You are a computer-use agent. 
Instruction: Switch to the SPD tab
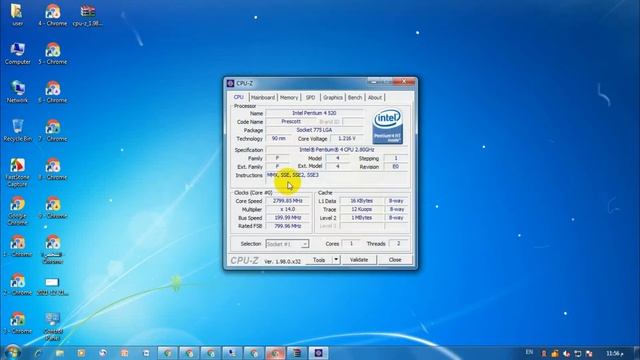click(x=311, y=98)
